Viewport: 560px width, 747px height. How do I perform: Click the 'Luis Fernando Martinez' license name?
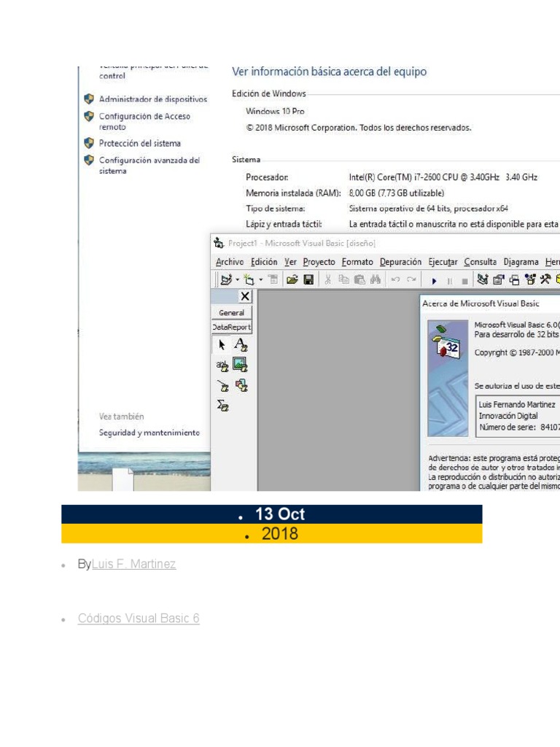click(517, 404)
